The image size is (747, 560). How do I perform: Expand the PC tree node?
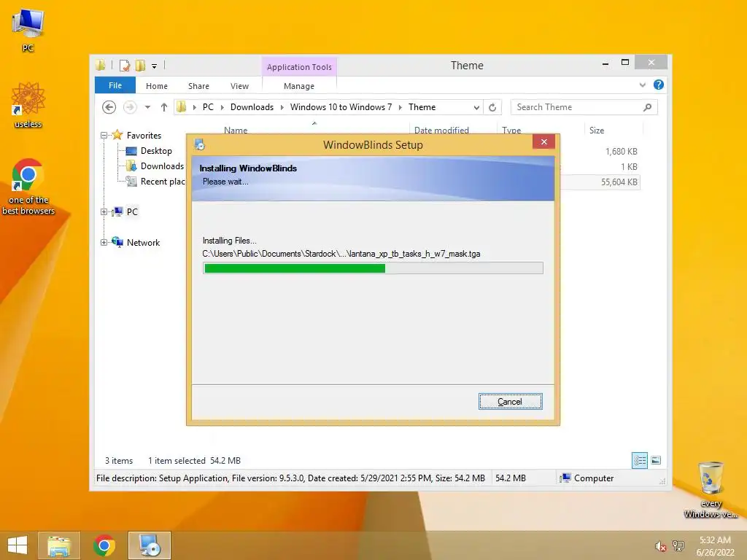[x=104, y=212]
